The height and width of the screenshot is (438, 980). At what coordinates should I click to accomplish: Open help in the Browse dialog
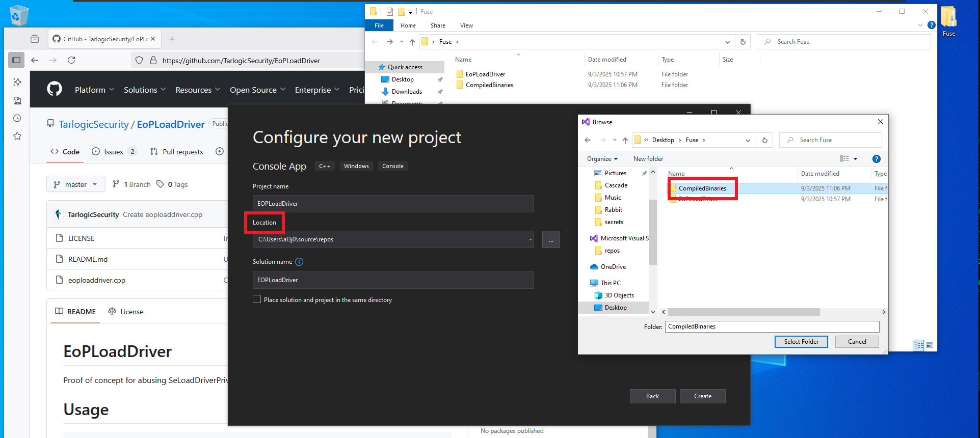876,159
